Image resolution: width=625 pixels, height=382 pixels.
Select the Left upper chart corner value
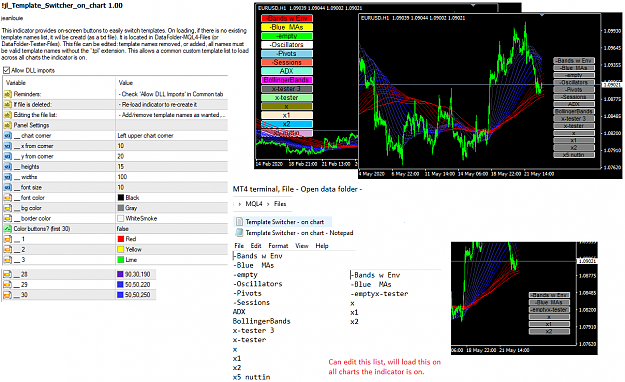coord(145,136)
